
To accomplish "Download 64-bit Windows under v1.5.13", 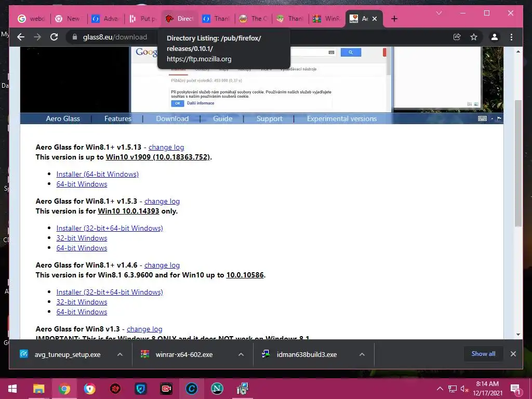I will point(82,184).
